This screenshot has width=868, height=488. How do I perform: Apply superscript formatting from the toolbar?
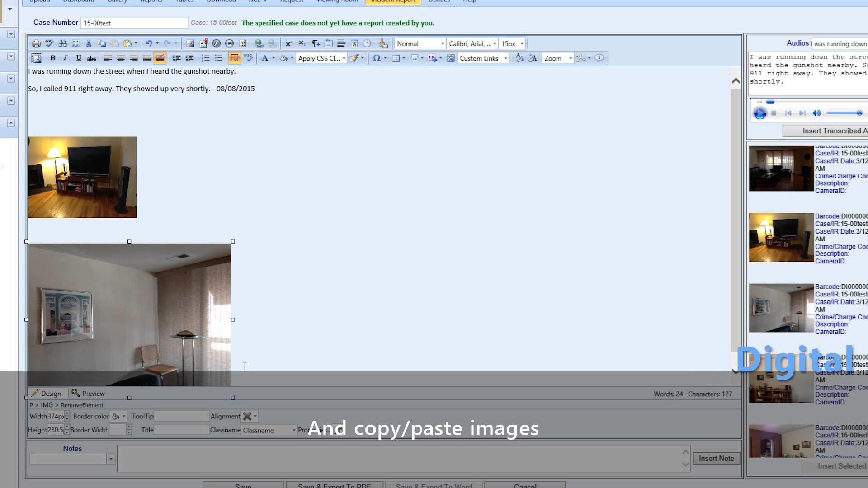coord(289,43)
